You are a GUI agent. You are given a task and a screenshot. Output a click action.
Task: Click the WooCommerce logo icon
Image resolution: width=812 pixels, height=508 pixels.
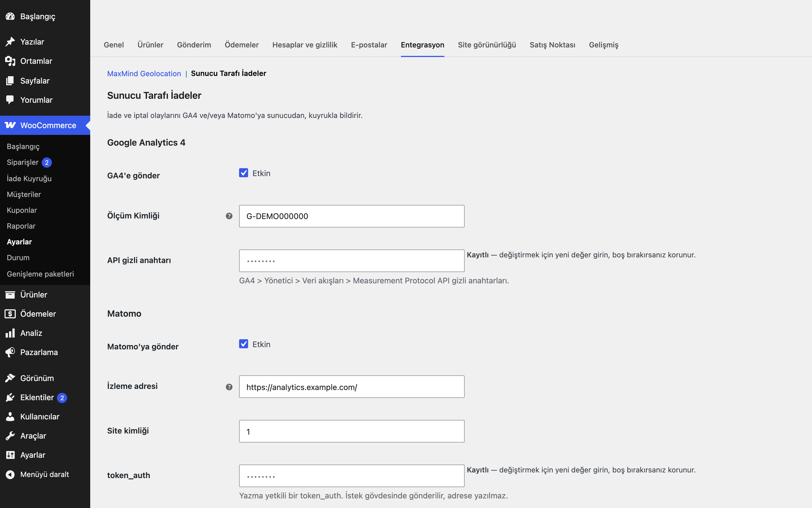coord(10,125)
